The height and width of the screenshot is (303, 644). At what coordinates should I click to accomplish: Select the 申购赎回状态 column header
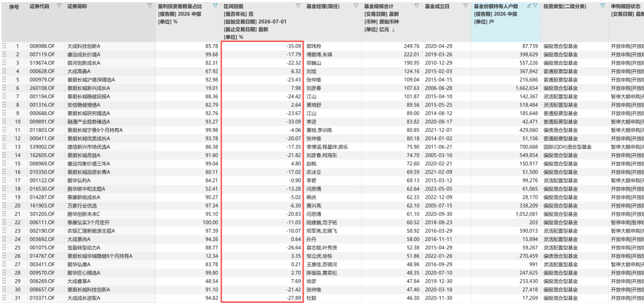click(x=626, y=7)
